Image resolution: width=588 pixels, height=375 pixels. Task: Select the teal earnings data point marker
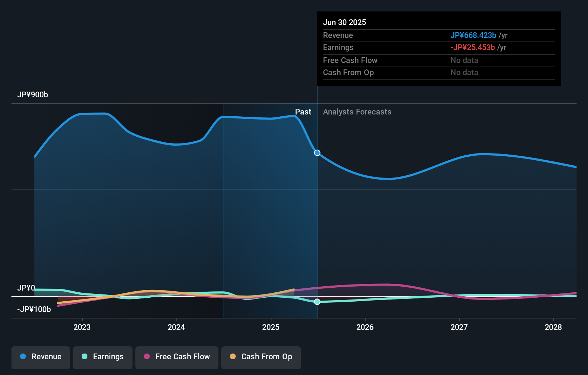point(317,302)
